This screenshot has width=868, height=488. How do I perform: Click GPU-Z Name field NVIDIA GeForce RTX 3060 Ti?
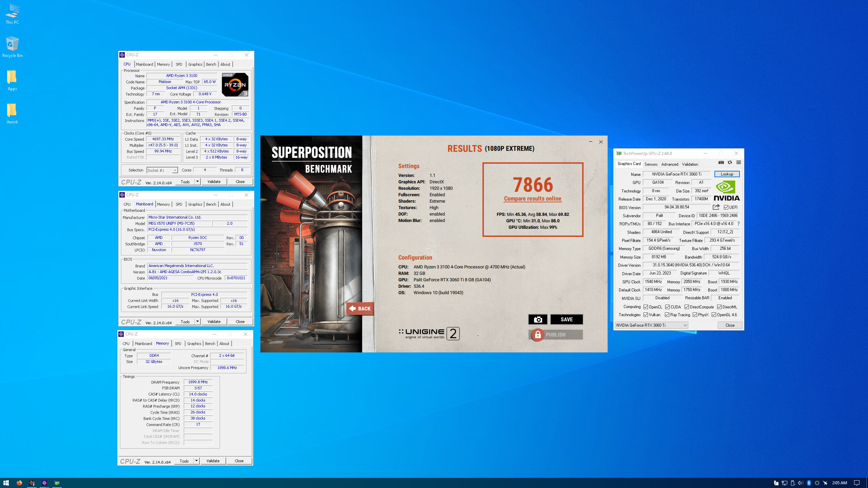point(677,174)
